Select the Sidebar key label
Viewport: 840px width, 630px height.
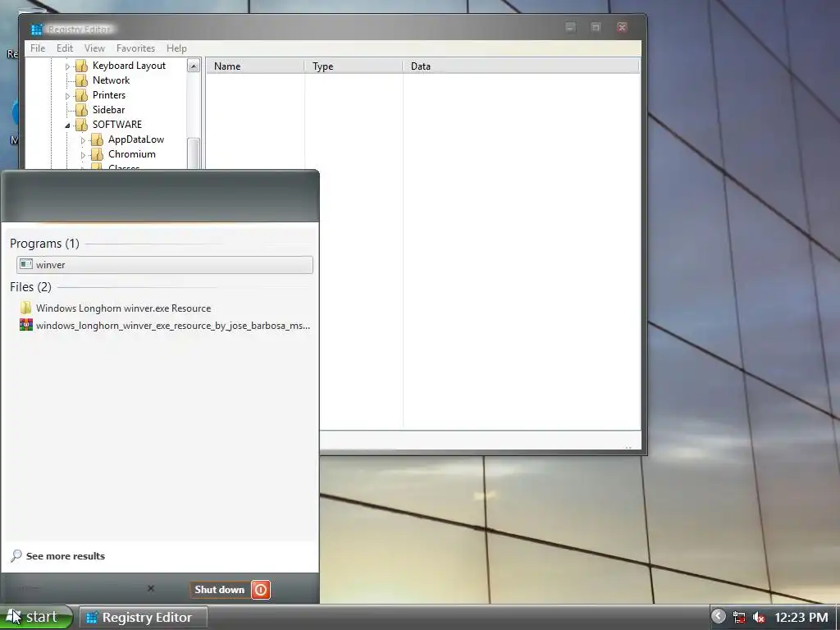point(109,110)
